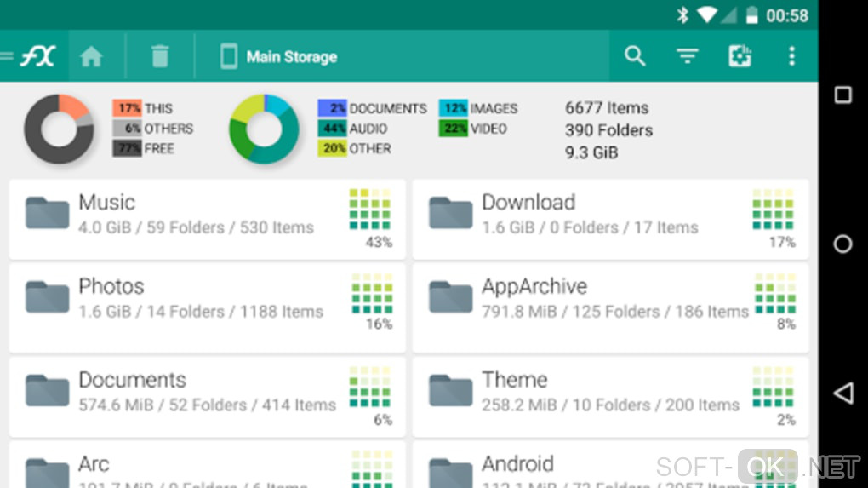
Task: Open the Main Storage location label
Action: click(x=292, y=57)
